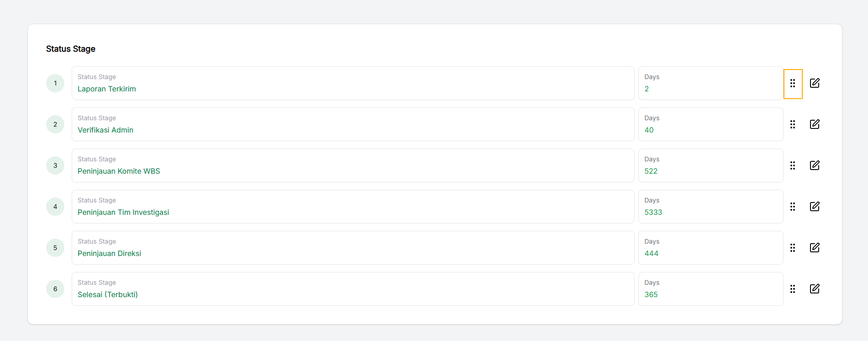Screen dimensions: 868x341
Task: Edit the Verifikasi Admin stage
Action: (x=815, y=124)
